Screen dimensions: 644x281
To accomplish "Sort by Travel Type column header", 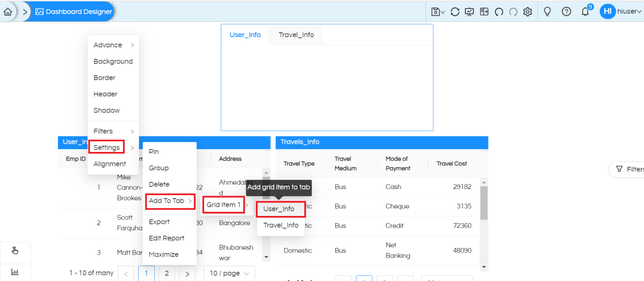I will (299, 164).
